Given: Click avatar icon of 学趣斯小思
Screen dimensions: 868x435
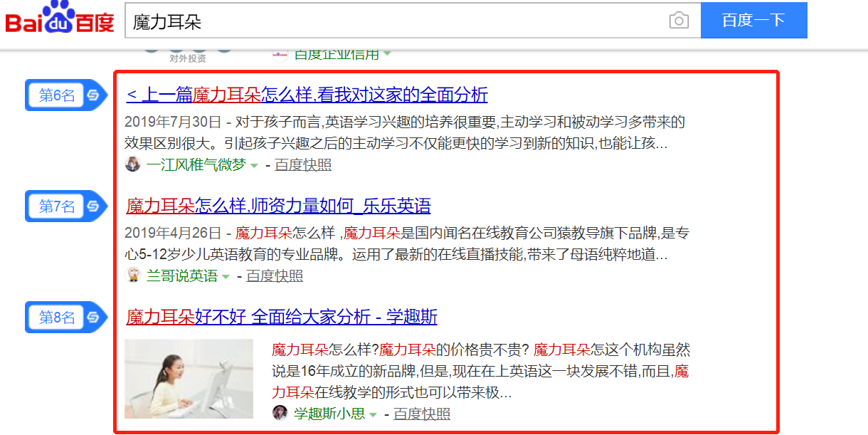Looking at the screenshot, I should coord(280,413).
